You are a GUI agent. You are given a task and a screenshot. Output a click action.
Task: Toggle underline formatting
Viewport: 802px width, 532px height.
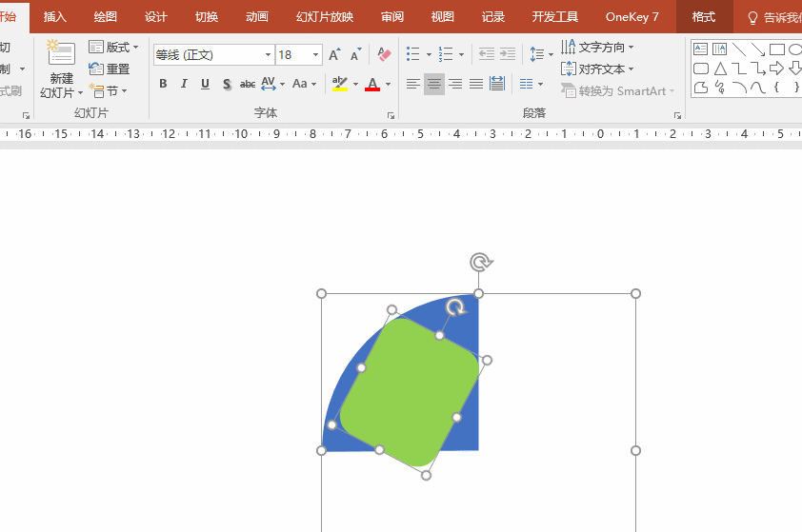[205, 84]
